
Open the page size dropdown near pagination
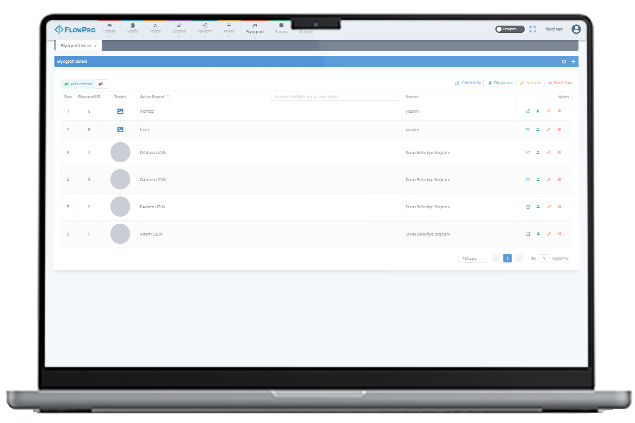[471, 258]
